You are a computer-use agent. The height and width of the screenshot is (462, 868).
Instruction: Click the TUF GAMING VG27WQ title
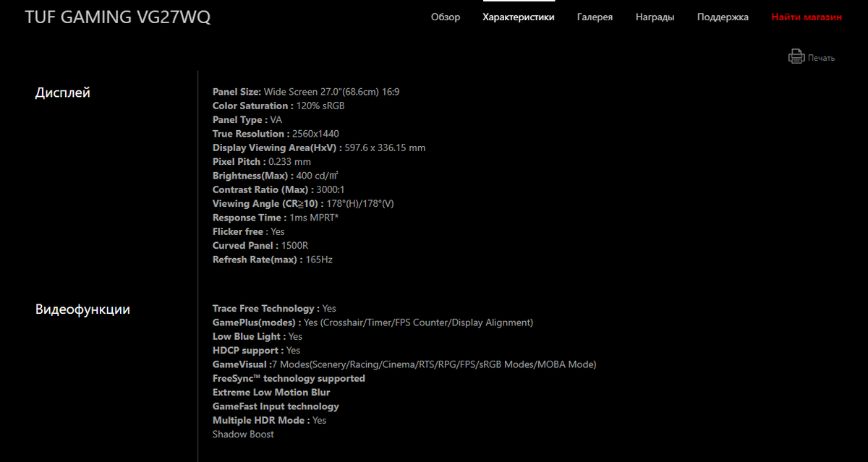pos(118,17)
